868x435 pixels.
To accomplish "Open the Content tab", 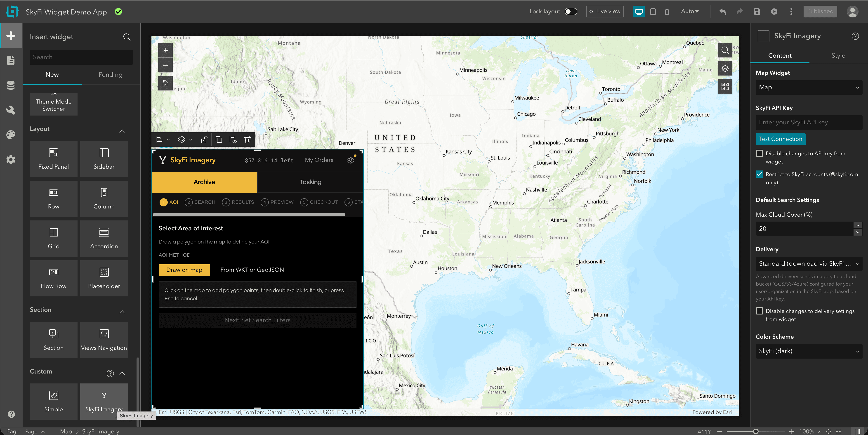I will tap(780, 56).
